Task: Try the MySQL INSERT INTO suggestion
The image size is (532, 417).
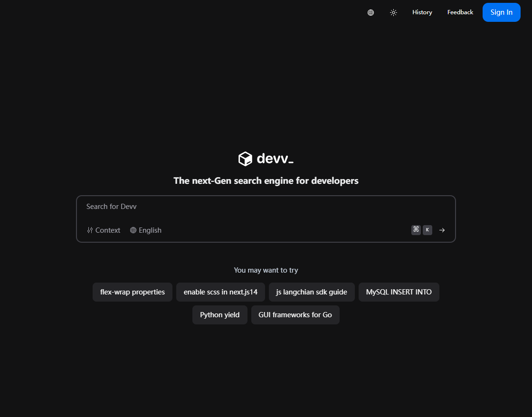Action: pos(399,292)
